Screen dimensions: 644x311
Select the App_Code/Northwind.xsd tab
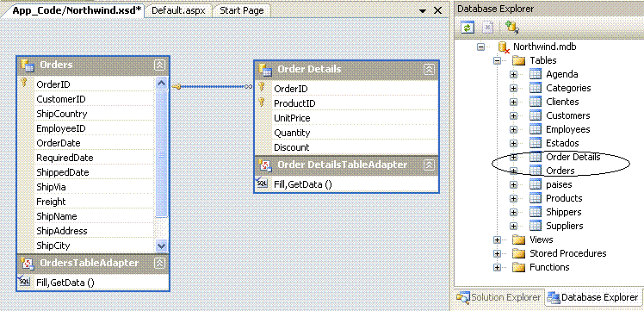tap(77, 10)
